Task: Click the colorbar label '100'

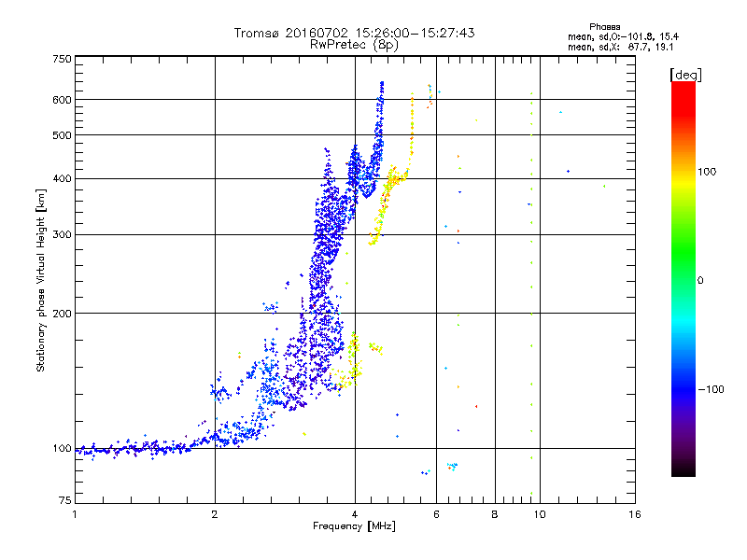Action: coord(707,172)
